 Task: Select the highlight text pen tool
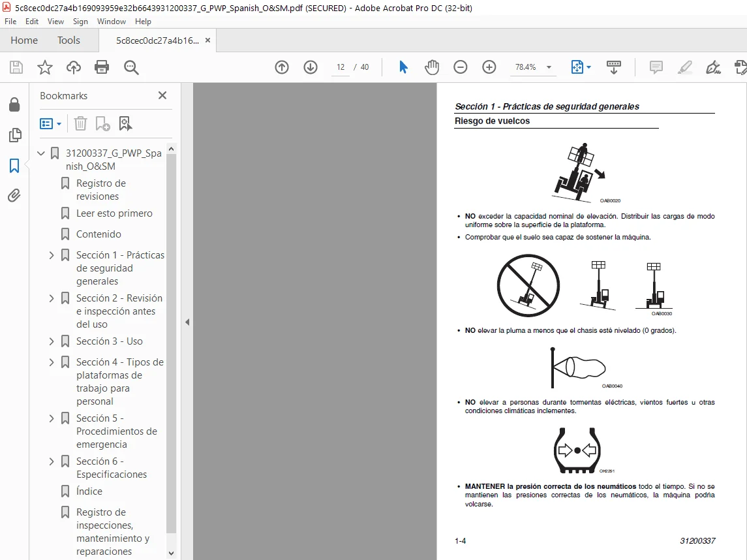[x=684, y=67]
